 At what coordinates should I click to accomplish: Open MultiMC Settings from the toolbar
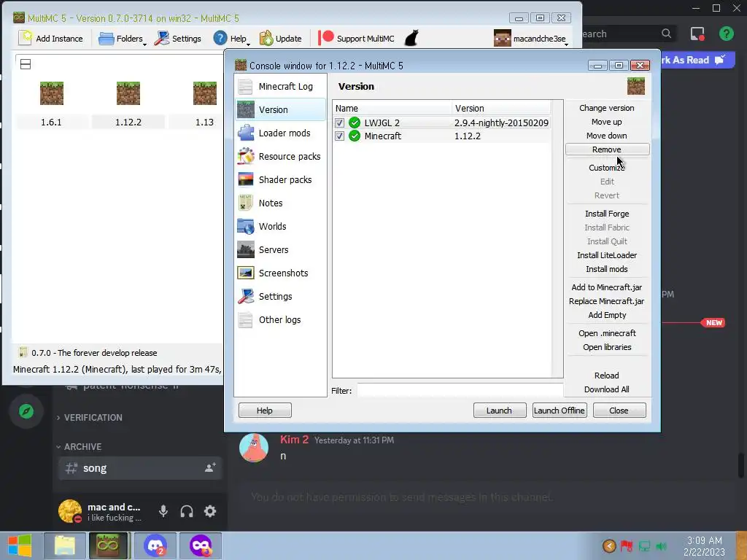pyautogui.click(x=178, y=39)
